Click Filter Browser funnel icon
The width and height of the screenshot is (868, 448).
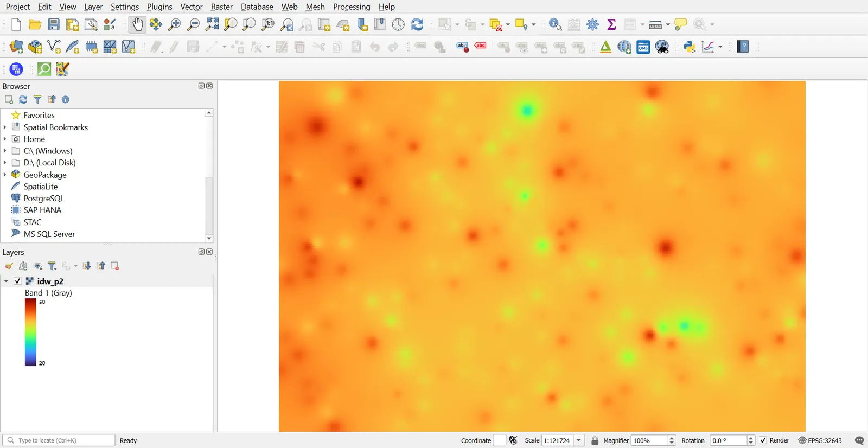pyautogui.click(x=37, y=99)
